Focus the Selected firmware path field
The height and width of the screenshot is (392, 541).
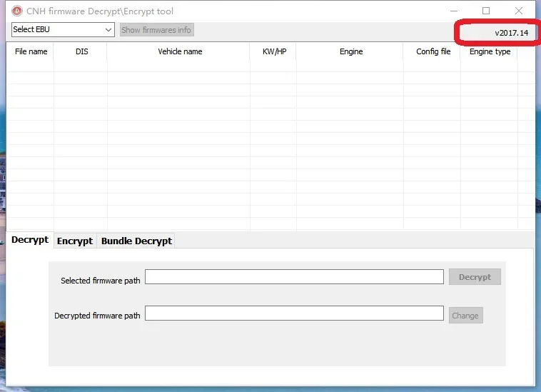click(294, 277)
